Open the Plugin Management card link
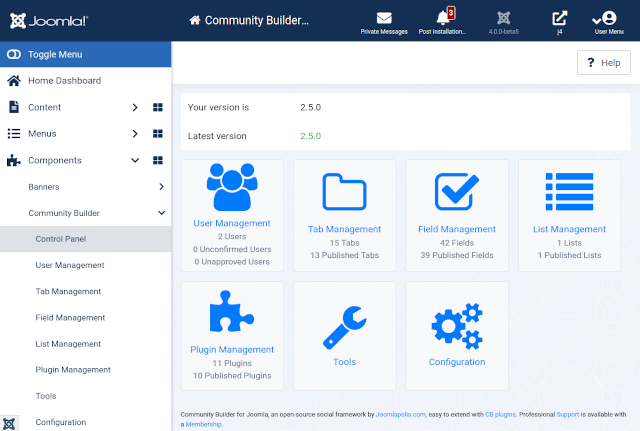640x431 pixels. click(x=232, y=350)
